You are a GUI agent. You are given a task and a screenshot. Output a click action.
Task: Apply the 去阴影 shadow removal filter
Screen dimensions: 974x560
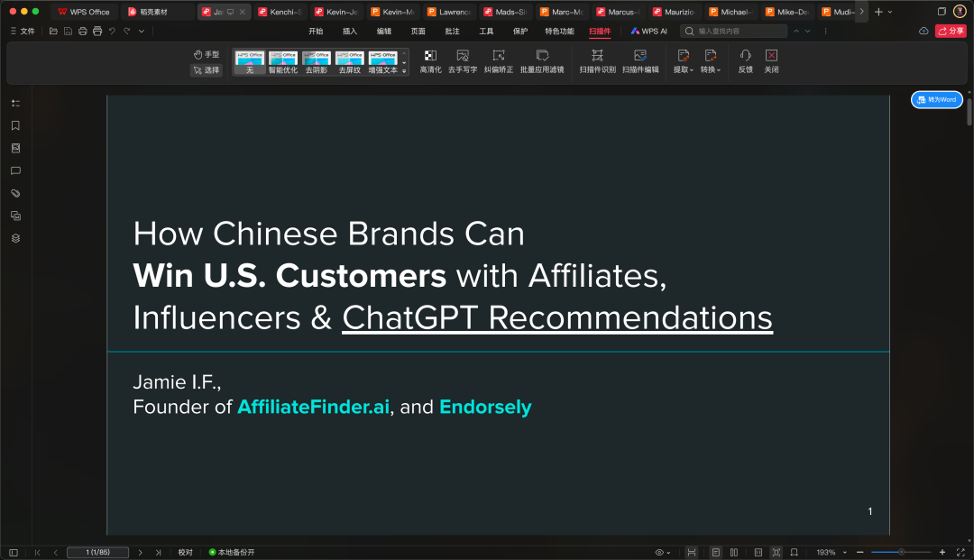[317, 62]
